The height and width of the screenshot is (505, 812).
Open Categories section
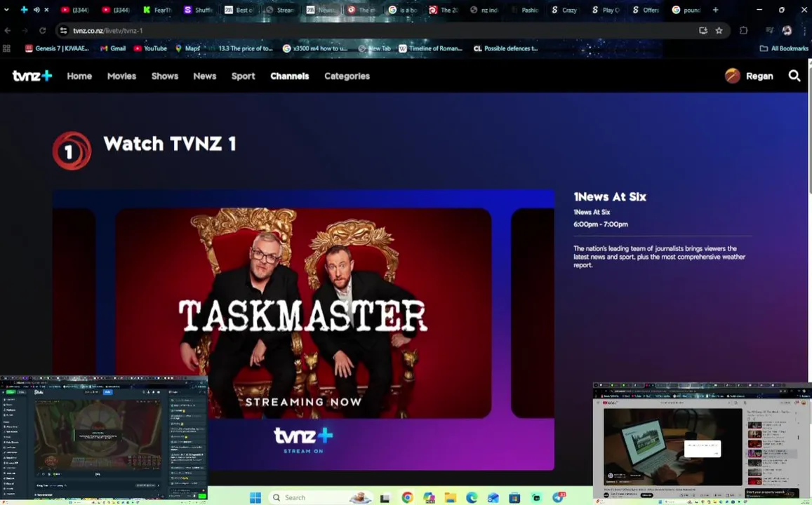[347, 76]
